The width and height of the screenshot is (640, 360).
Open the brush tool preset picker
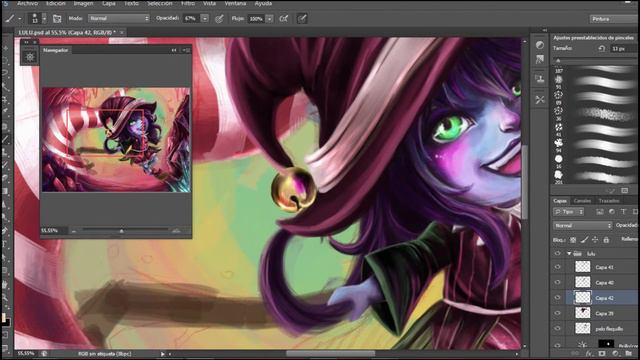point(13,18)
